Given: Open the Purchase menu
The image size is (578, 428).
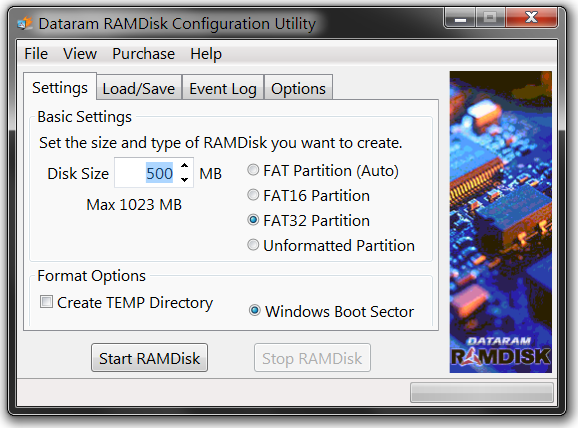Looking at the screenshot, I should pos(143,54).
